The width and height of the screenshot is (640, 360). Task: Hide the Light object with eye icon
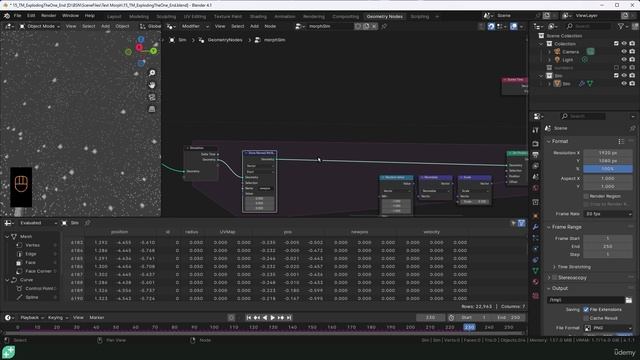coord(624,60)
